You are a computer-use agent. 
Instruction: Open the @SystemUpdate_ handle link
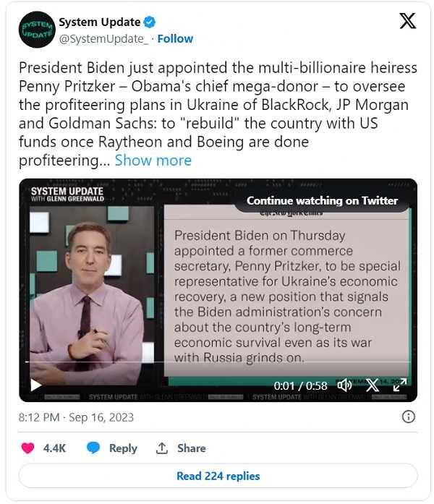click(x=103, y=38)
